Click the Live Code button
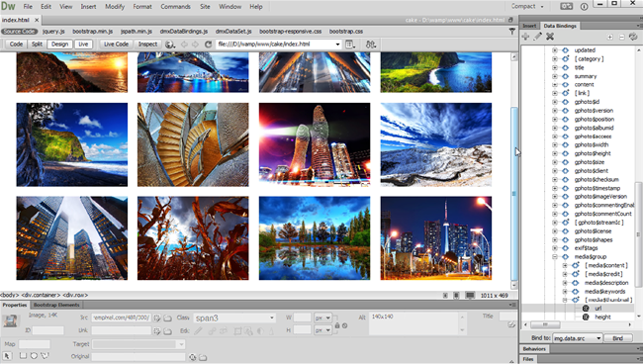The image size is (643, 364). click(x=116, y=45)
